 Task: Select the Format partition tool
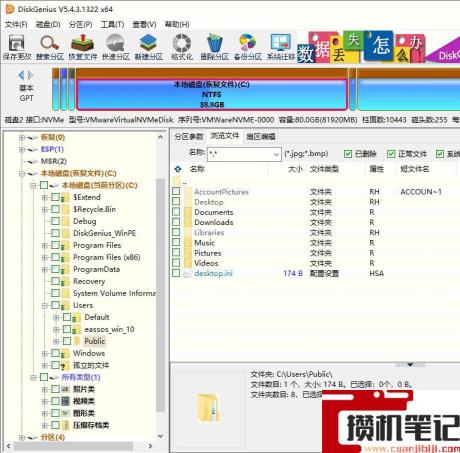(x=182, y=44)
